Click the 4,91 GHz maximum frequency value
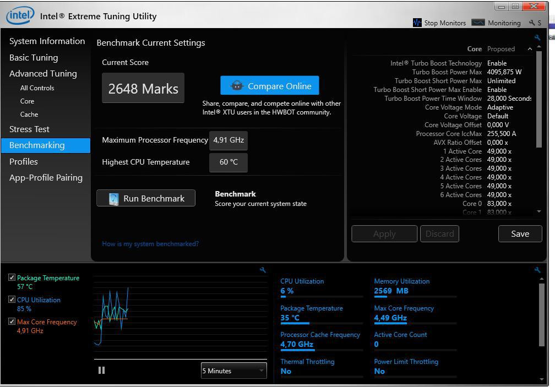 [x=228, y=140]
